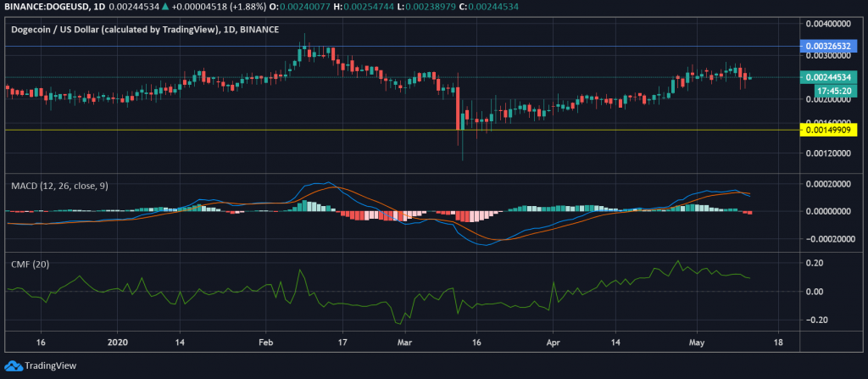This screenshot has height=379, width=868.
Task: Click the 17 date label on time axis
Action: (x=342, y=342)
